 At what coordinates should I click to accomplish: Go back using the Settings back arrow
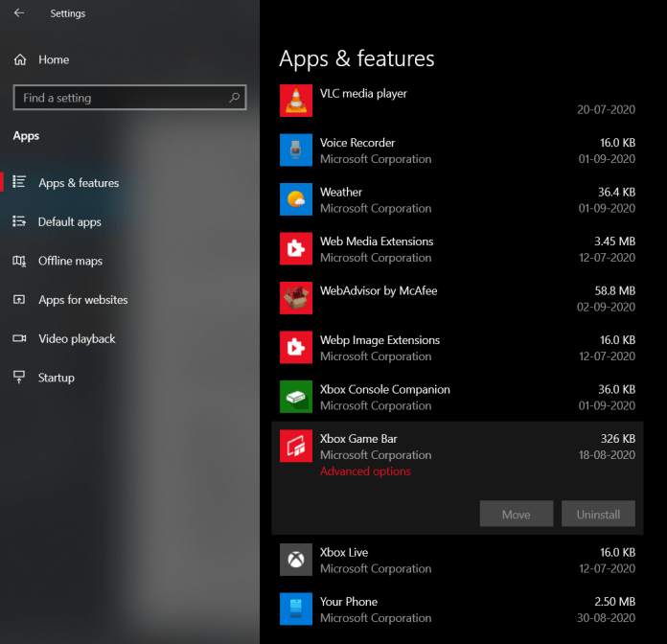click(x=19, y=13)
